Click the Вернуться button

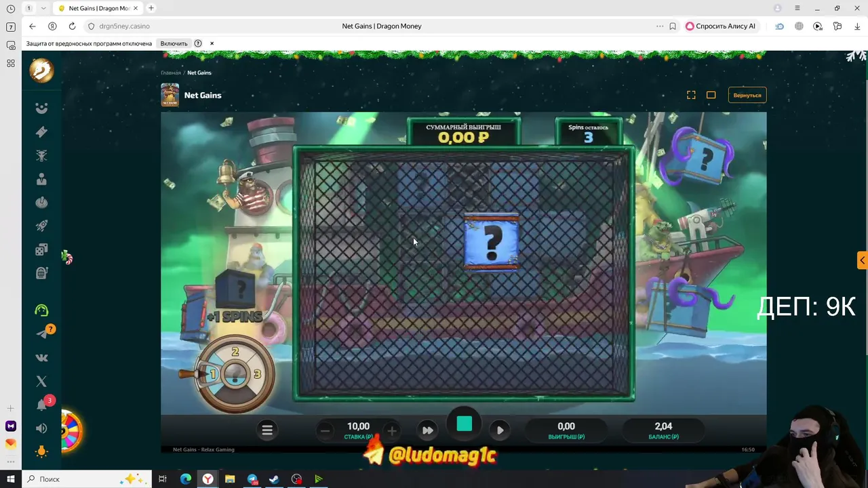tap(747, 95)
